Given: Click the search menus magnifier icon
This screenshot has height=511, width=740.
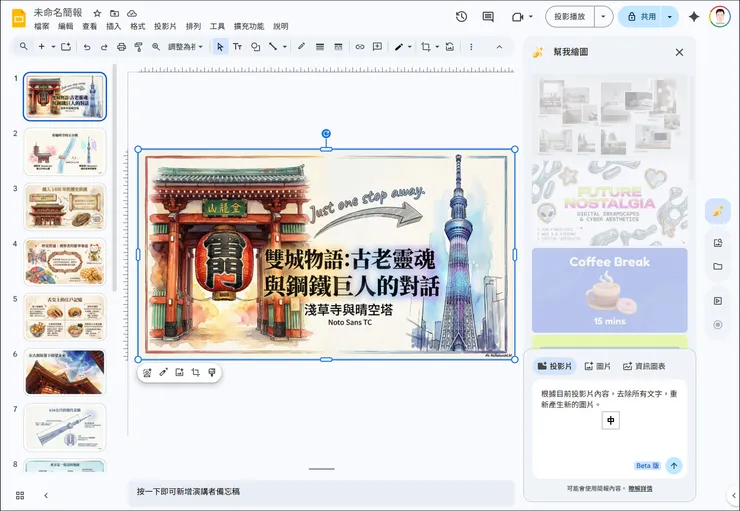Looking at the screenshot, I should click(23, 47).
